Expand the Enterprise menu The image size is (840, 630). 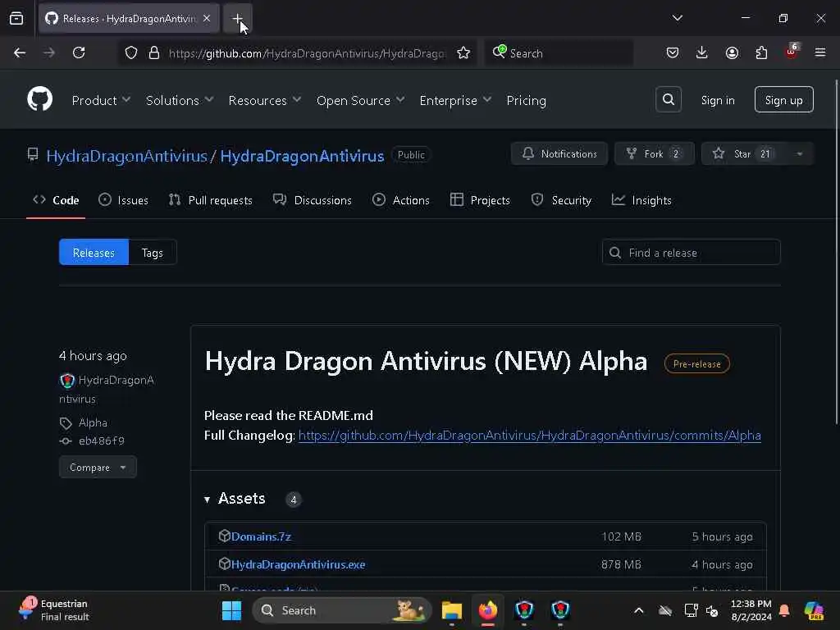click(x=455, y=100)
